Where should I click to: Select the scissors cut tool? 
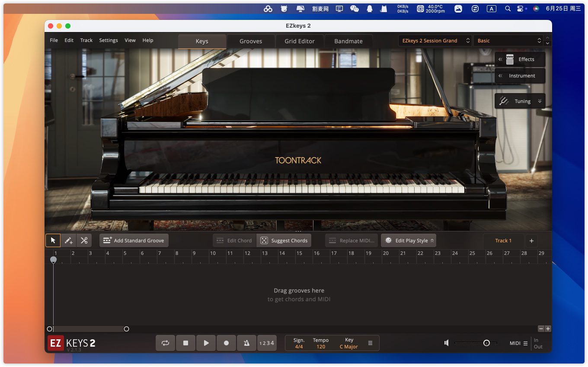tap(84, 241)
